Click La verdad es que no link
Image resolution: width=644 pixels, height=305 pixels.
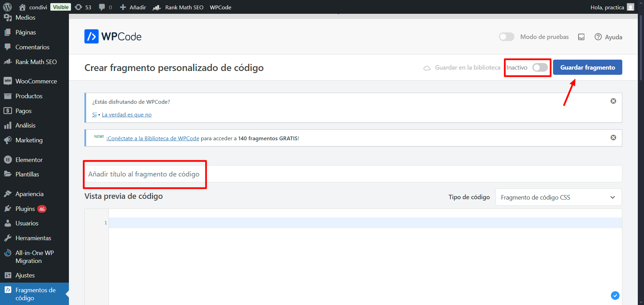(x=126, y=114)
